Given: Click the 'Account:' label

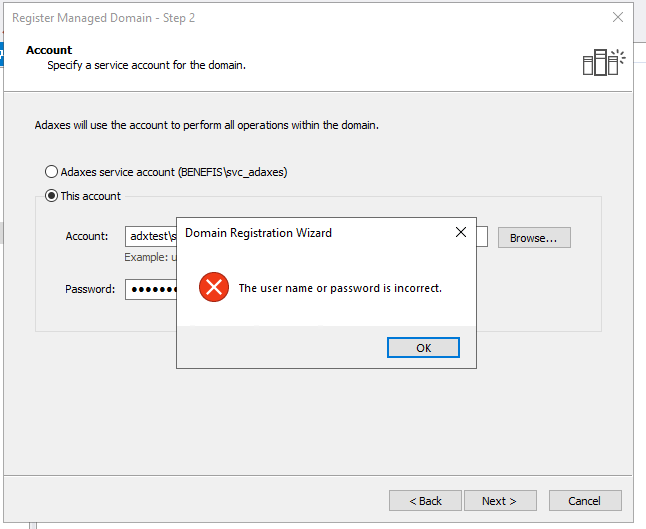Looking at the screenshot, I should pos(87,236).
